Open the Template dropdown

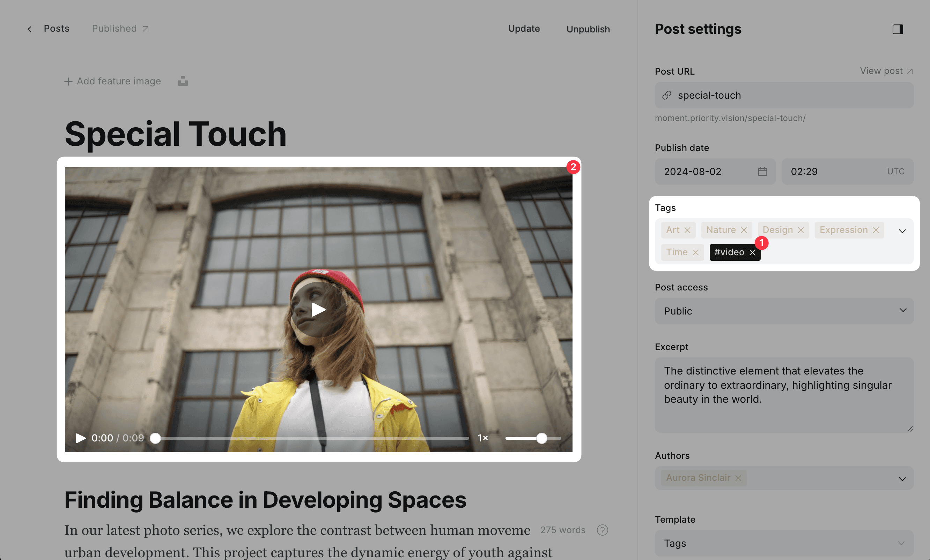[784, 543]
